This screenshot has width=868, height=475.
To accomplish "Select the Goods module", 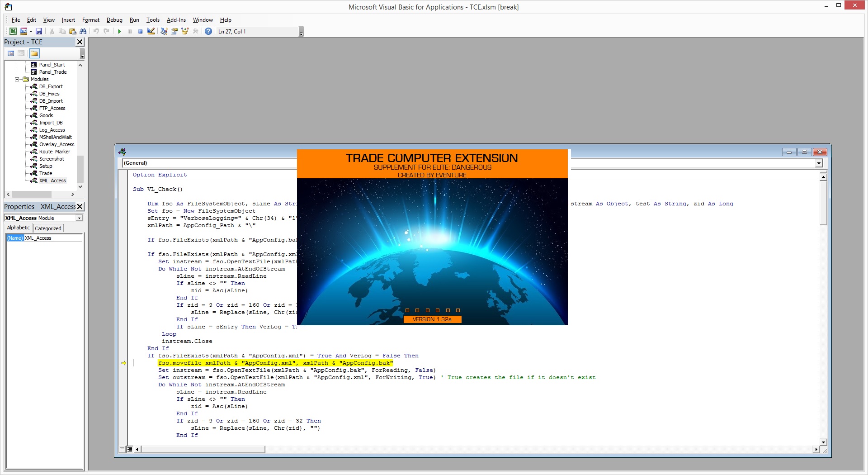I will click(x=46, y=115).
